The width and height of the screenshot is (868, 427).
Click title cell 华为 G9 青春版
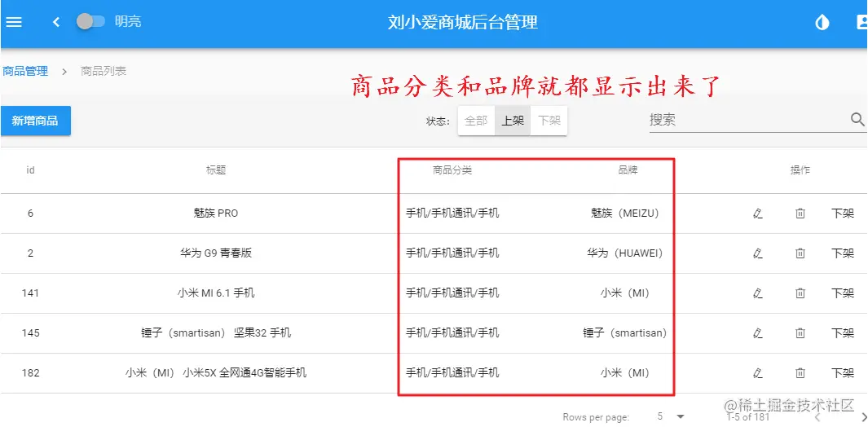click(x=216, y=253)
